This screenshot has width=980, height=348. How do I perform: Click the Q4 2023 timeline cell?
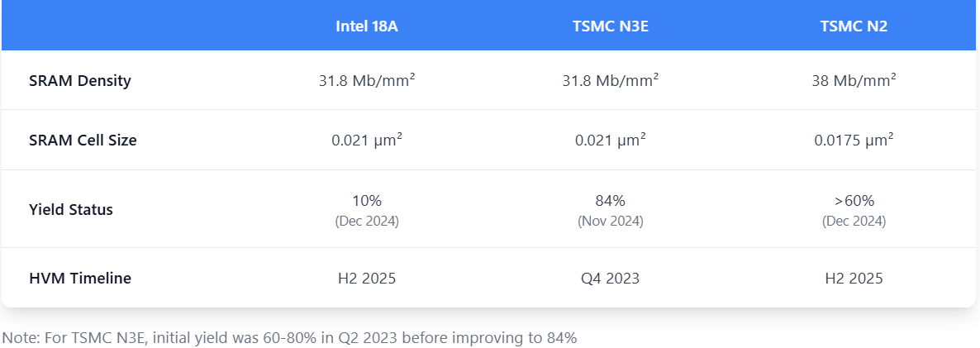(x=610, y=279)
